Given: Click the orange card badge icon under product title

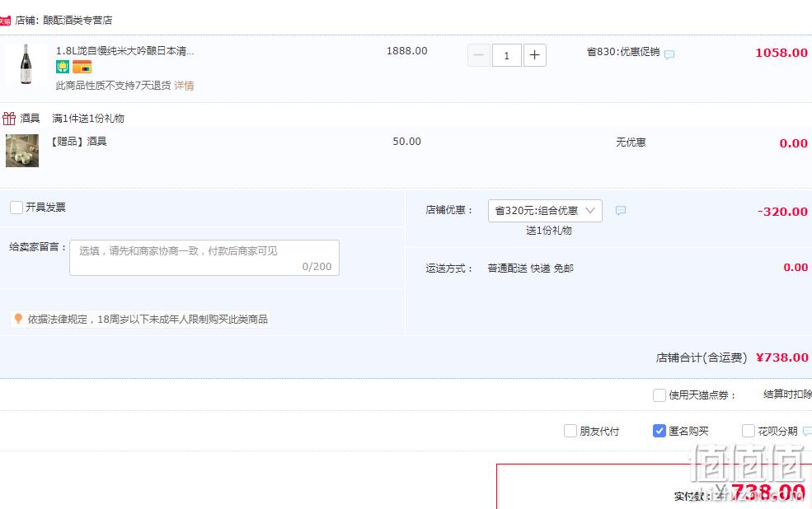Looking at the screenshot, I should coord(82,67).
